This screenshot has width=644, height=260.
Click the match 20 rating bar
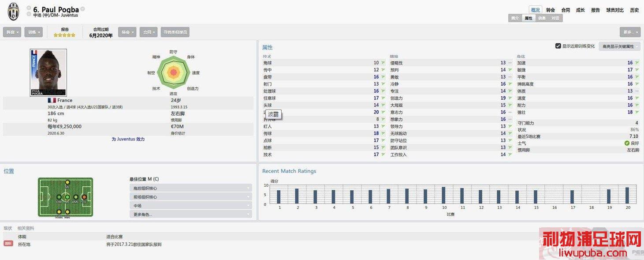click(627, 196)
